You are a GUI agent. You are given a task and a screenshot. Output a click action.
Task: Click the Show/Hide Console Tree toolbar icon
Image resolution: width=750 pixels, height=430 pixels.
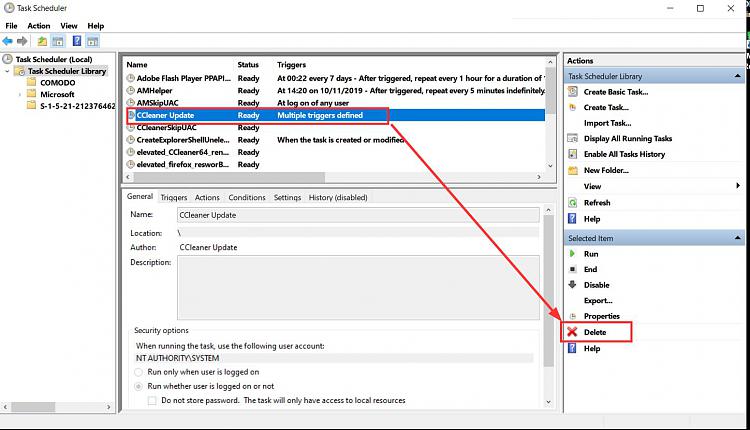pyautogui.click(x=58, y=41)
